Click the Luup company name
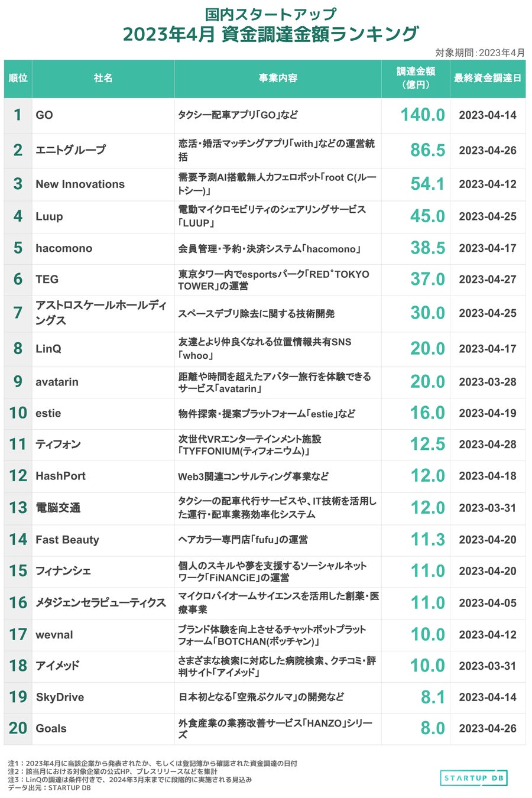The image size is (532, 798). [x=49, y=216]
